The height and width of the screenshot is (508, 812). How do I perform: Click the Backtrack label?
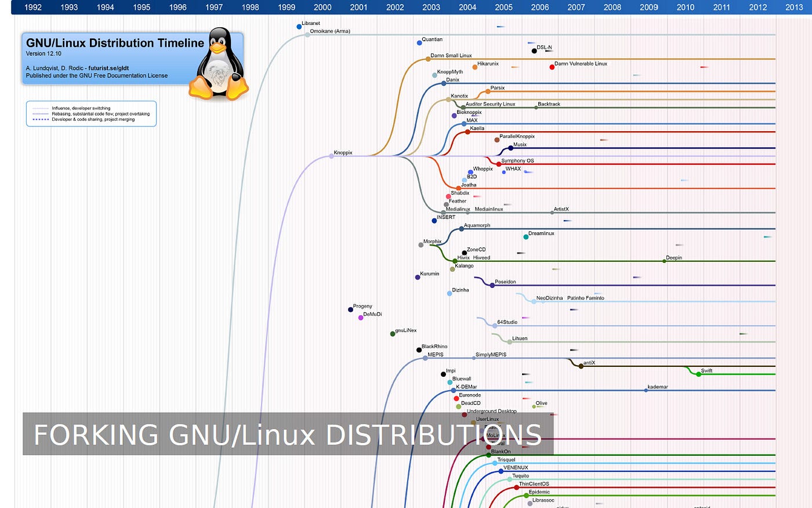(549, 105)
